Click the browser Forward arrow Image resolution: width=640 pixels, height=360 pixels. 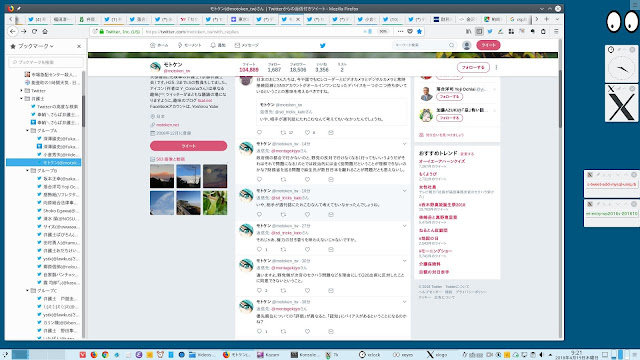(24, 31)
